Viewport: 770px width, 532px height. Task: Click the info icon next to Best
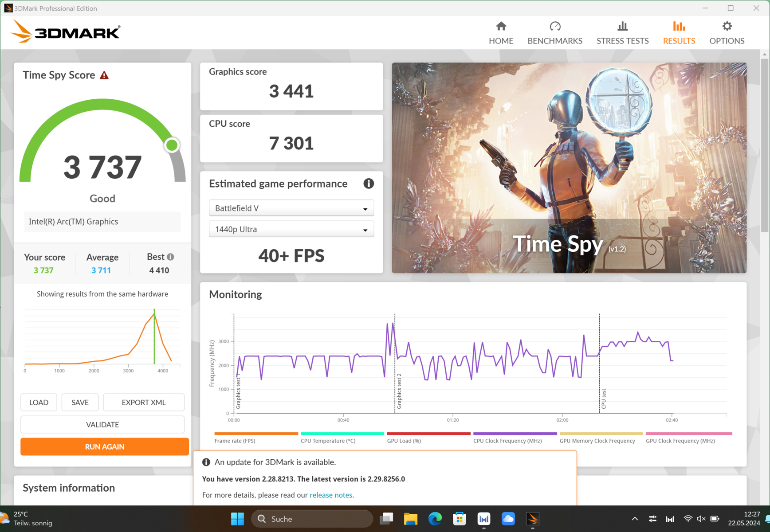(x=170, y=257)
